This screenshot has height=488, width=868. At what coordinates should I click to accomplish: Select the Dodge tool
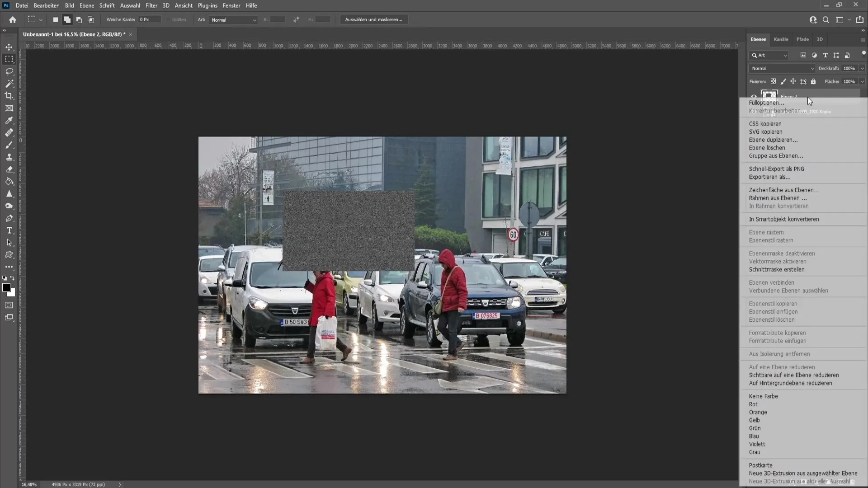(9, 206)
